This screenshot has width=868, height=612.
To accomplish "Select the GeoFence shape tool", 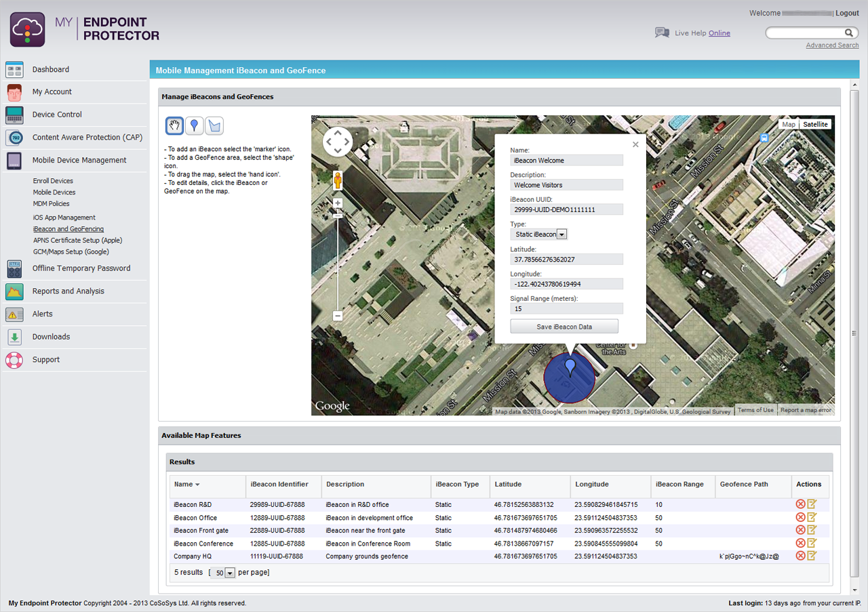I will coord(214,125).
